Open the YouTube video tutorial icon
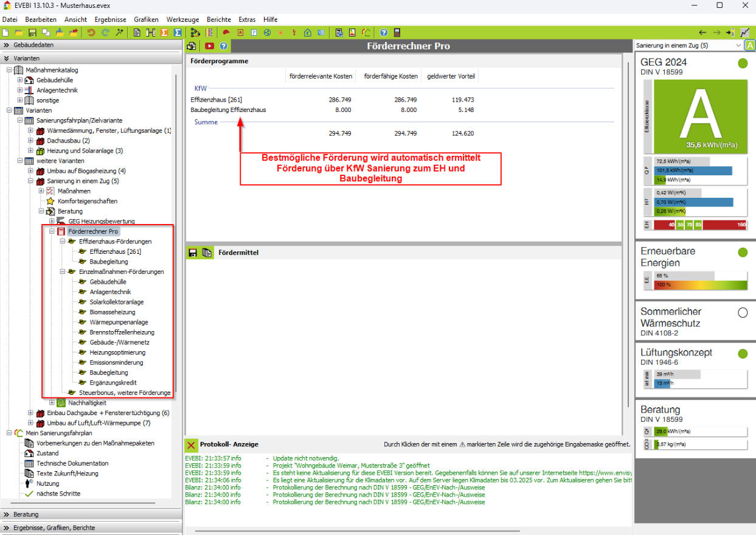Screen dimensions: 756x535 tap(209, 46)
